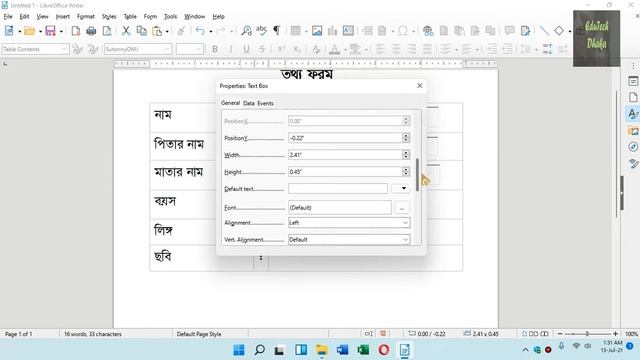This screenshot has height=360, width=640.
Task: Open the Paste options dropdown arrow
Action: 167,31
